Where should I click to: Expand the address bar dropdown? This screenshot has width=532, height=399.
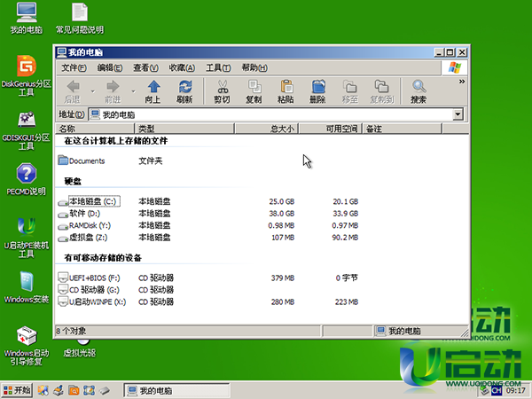click(x=458, y=114)
